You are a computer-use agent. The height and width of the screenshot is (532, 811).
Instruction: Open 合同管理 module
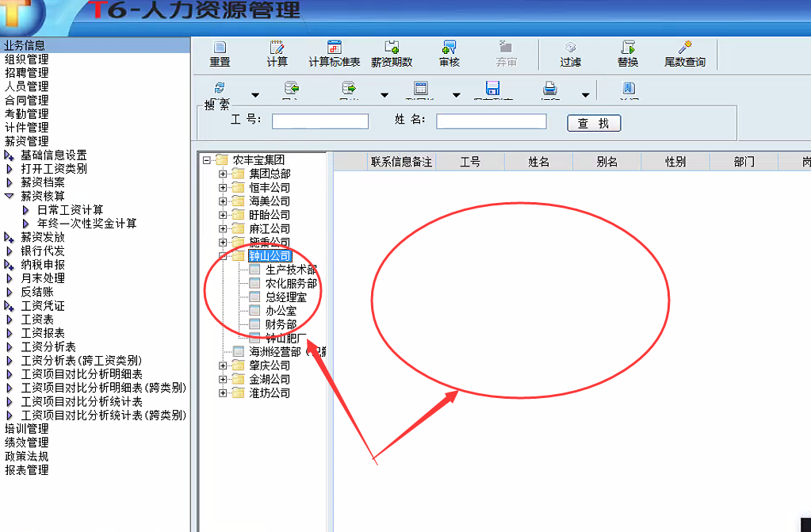point(26,101)
